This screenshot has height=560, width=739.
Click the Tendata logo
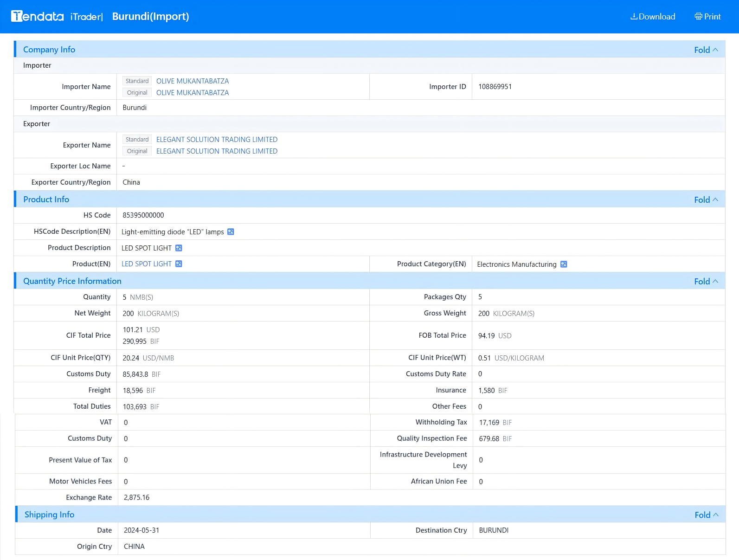(38, 16)
